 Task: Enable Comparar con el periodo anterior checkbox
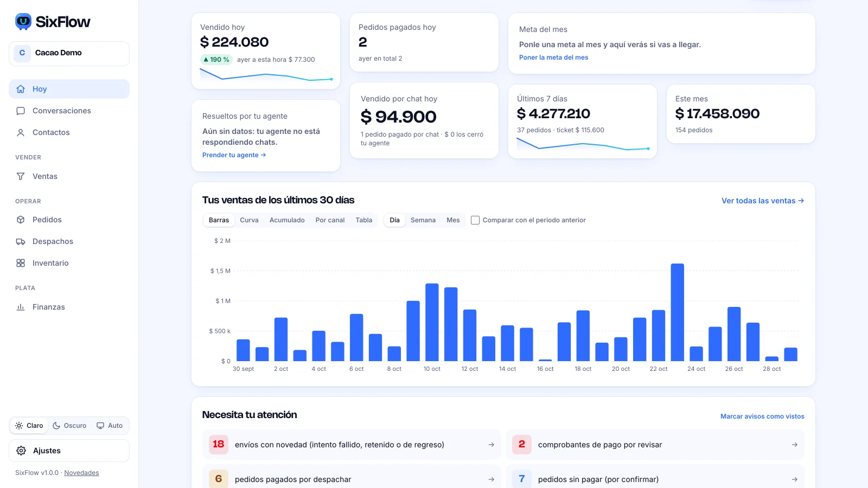coord(475,220)
